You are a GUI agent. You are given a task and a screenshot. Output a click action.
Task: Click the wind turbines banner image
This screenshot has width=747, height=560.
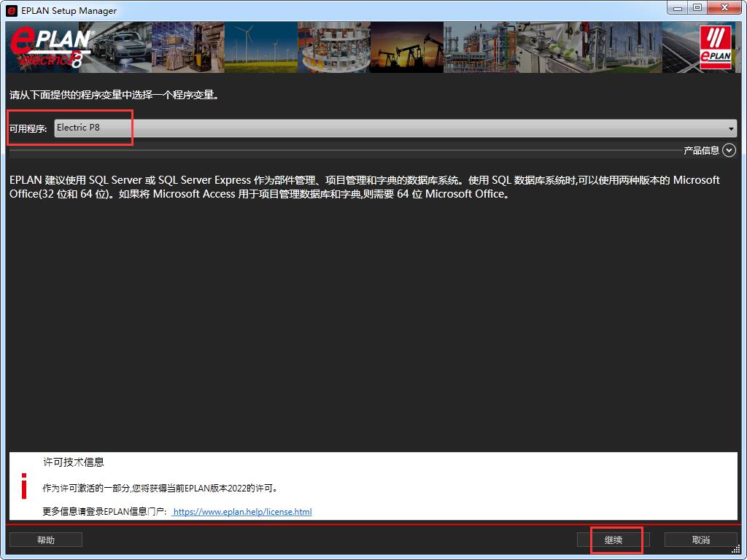(259, 47)
